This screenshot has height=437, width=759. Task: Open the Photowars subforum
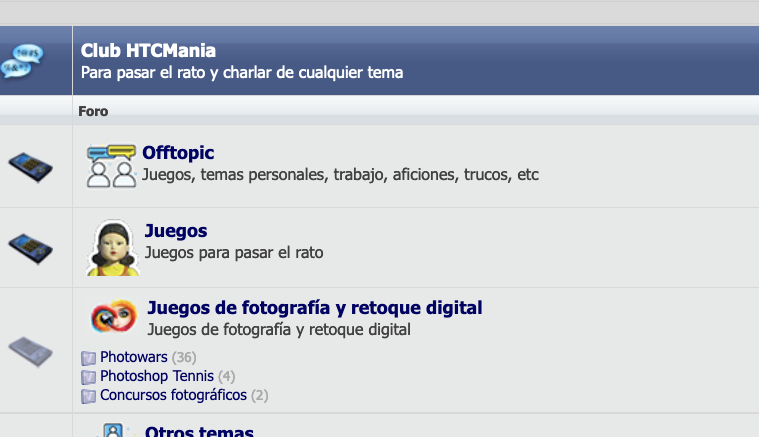coord(134,357)
